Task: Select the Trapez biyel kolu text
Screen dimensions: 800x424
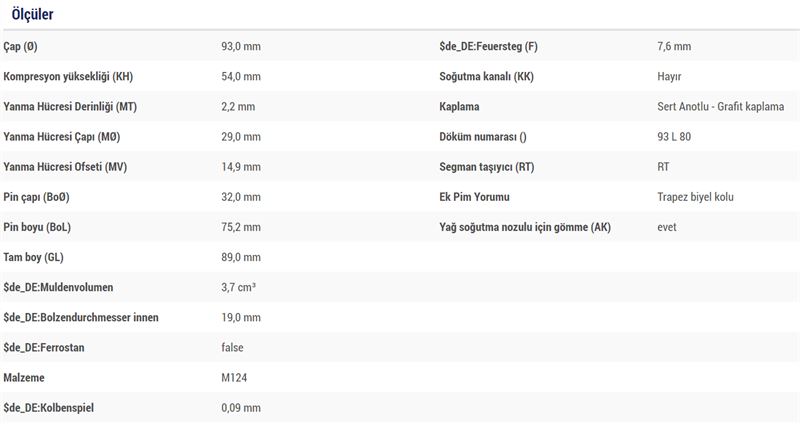Action: click(695, 197)
